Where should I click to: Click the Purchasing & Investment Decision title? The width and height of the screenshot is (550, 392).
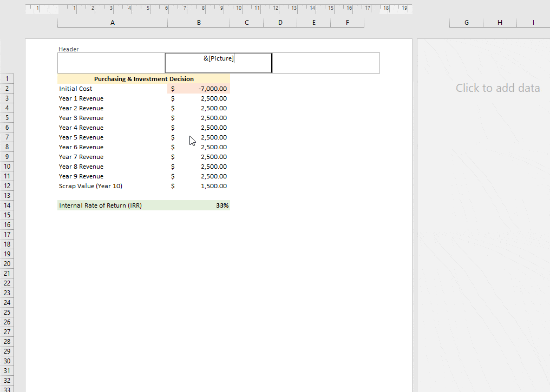click(143, 78)
